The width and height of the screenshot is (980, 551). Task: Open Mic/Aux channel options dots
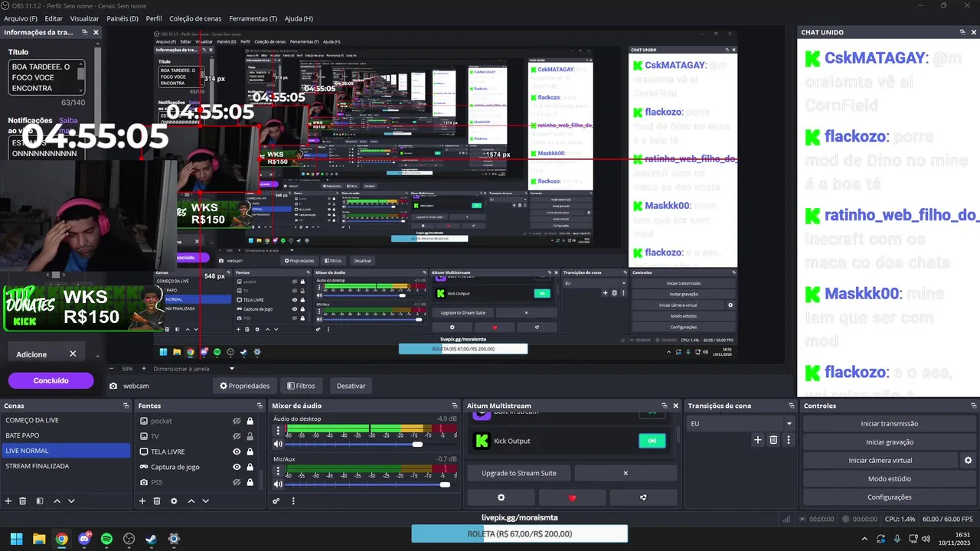[278, 471]
